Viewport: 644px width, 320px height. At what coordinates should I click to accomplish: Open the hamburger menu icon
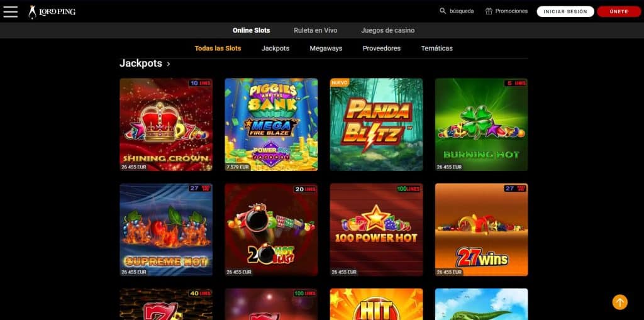(x=10, y=11)
